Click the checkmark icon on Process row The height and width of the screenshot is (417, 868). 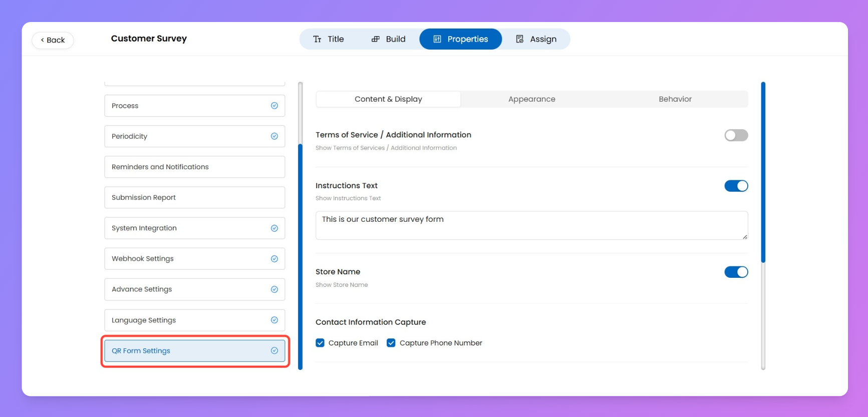point(274,106)
